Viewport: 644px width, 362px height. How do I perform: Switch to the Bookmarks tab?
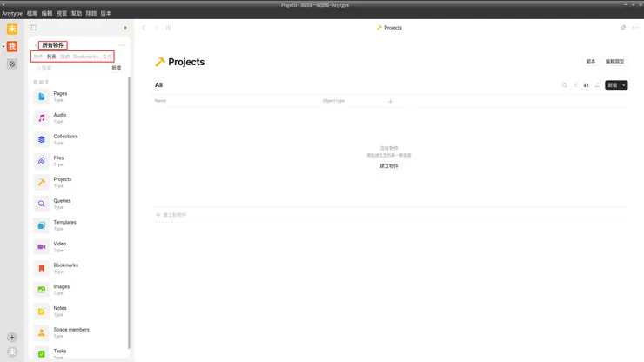tap(86, 57)
